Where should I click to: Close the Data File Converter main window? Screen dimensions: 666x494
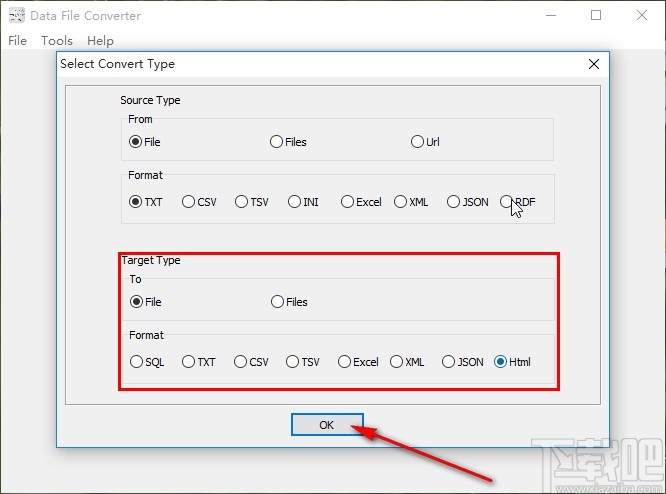(x=642, y=16)
